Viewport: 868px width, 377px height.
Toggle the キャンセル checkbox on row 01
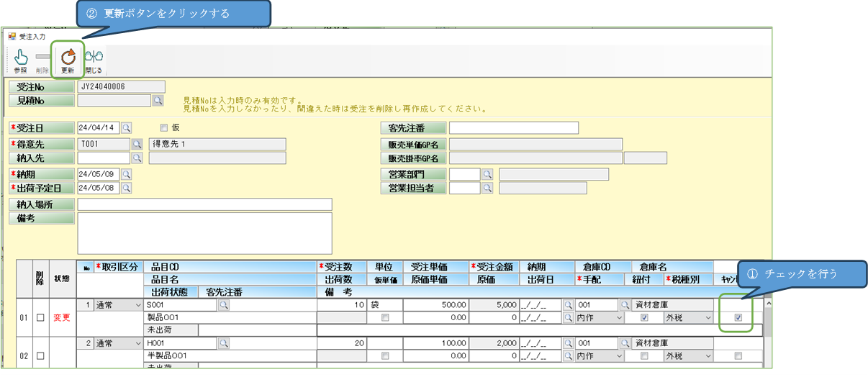738,317
